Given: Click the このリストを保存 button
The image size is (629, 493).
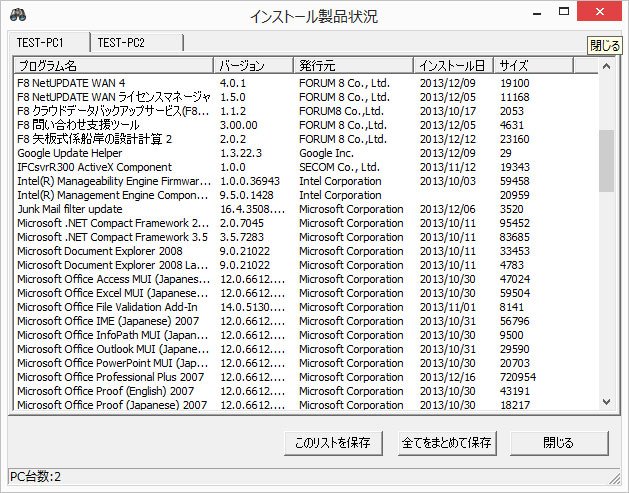Looking at the screenshot, I should (333, 443).
